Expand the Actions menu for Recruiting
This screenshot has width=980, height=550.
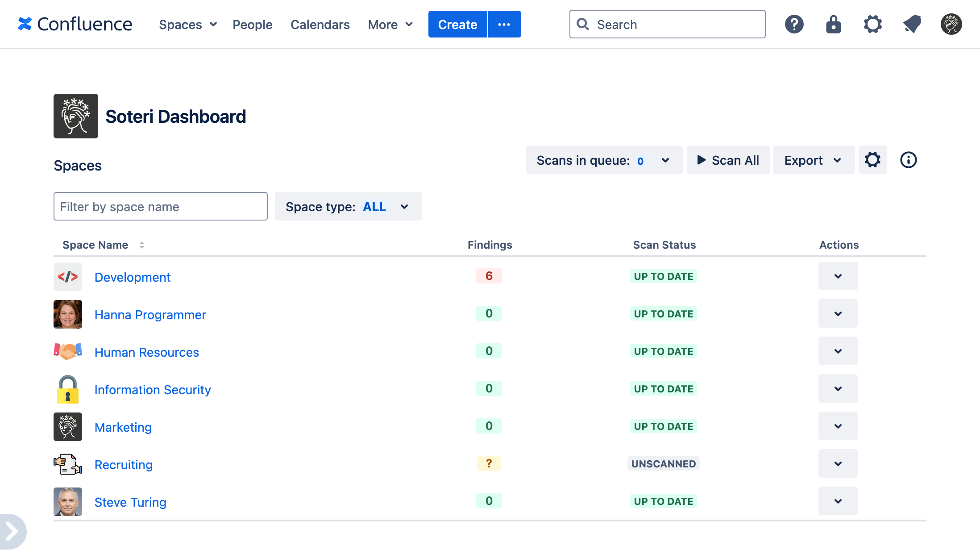(838, 463)
